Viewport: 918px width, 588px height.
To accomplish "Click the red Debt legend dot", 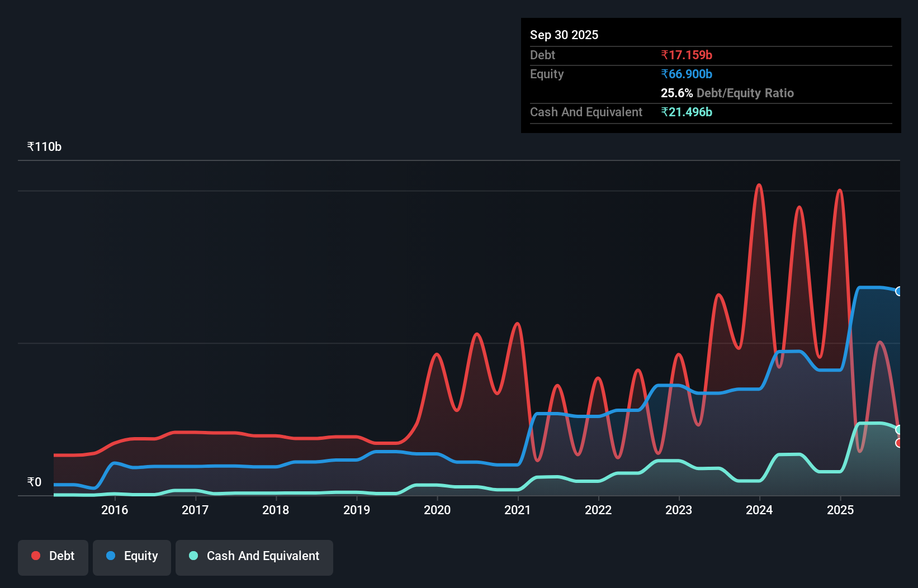I will (36, 556).
